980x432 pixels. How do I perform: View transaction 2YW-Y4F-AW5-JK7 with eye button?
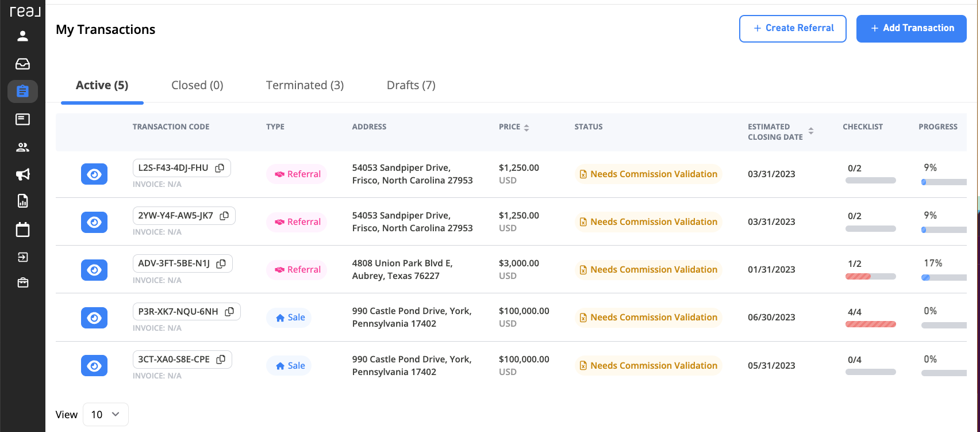94,222
